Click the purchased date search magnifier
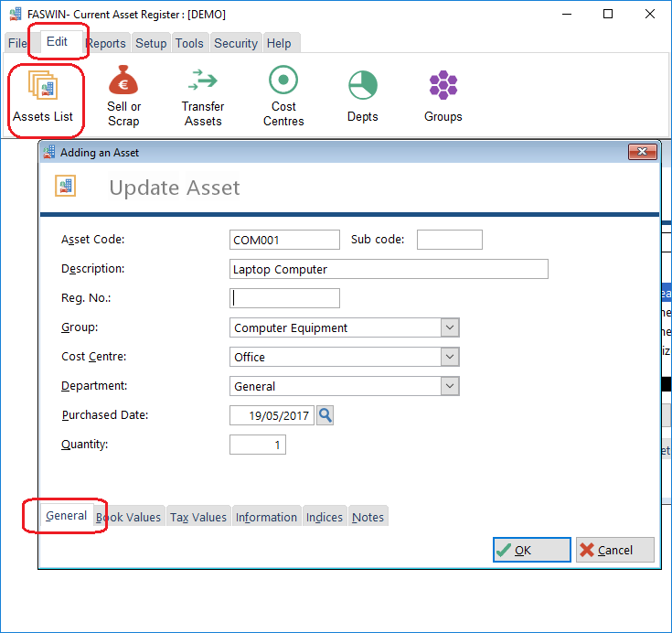 [325, 415]
